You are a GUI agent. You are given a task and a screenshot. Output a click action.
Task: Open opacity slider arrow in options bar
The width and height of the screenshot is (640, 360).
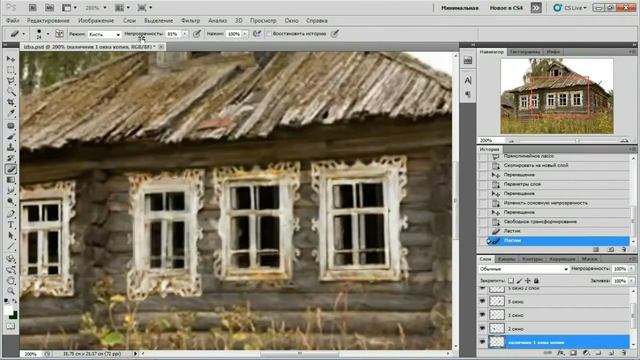[185, 34]
